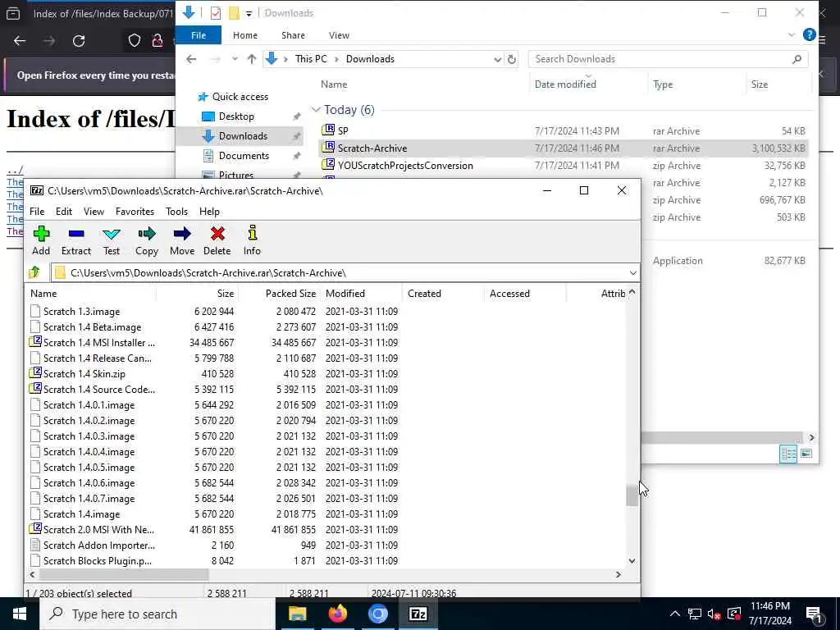Open File Explorer help icon

point(810,34)
